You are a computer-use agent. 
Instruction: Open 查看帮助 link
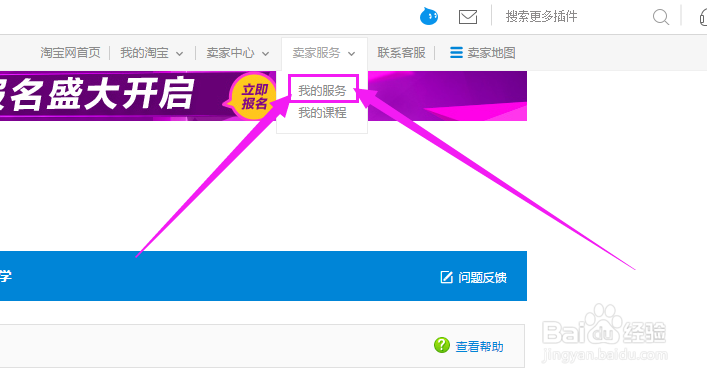(479, 347)
